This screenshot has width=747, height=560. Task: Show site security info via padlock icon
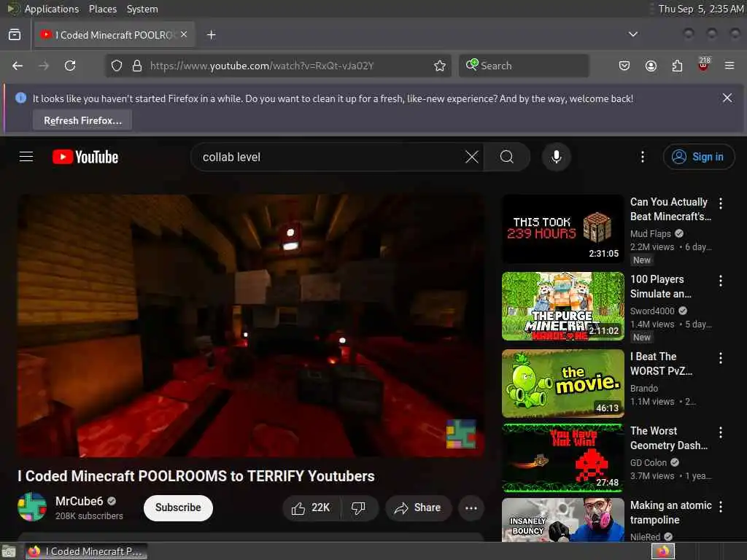137,66
